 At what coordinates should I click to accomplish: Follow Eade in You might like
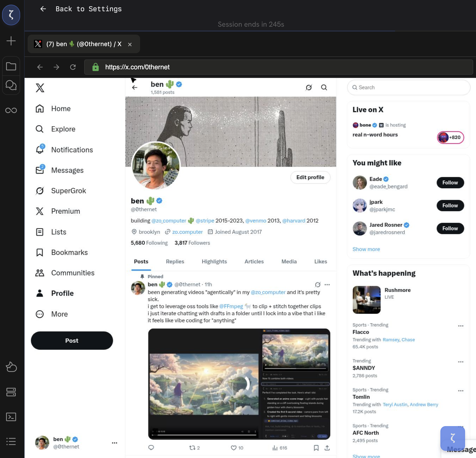pyautogui.click(x=450, y=183)
